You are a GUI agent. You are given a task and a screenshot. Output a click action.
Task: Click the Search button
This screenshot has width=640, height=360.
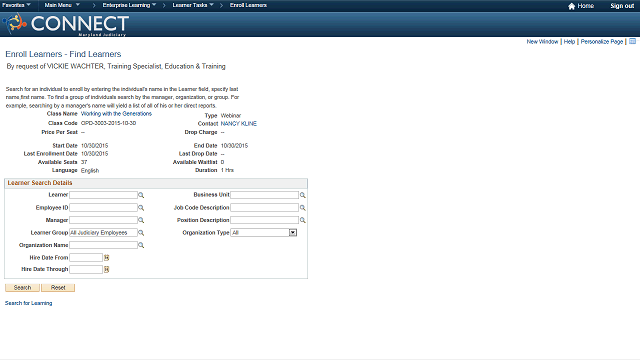(x=22, y=288)
